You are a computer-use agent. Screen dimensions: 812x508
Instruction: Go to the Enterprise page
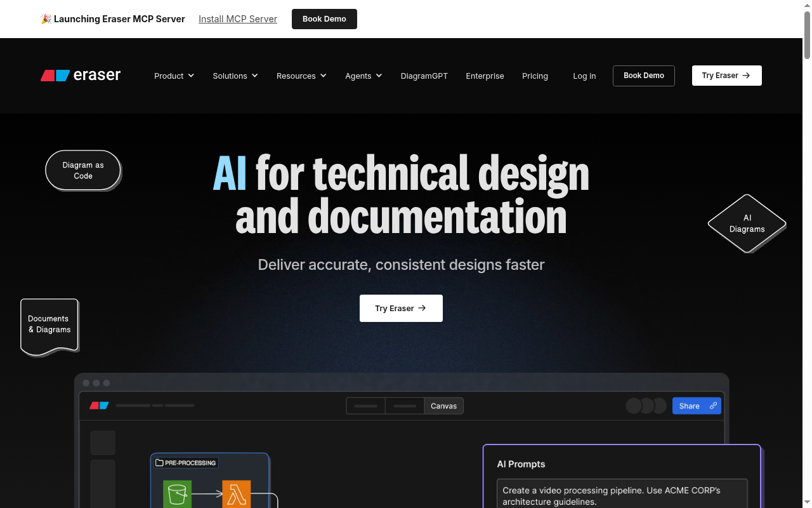pyautogui.click(x=485, y=76)
